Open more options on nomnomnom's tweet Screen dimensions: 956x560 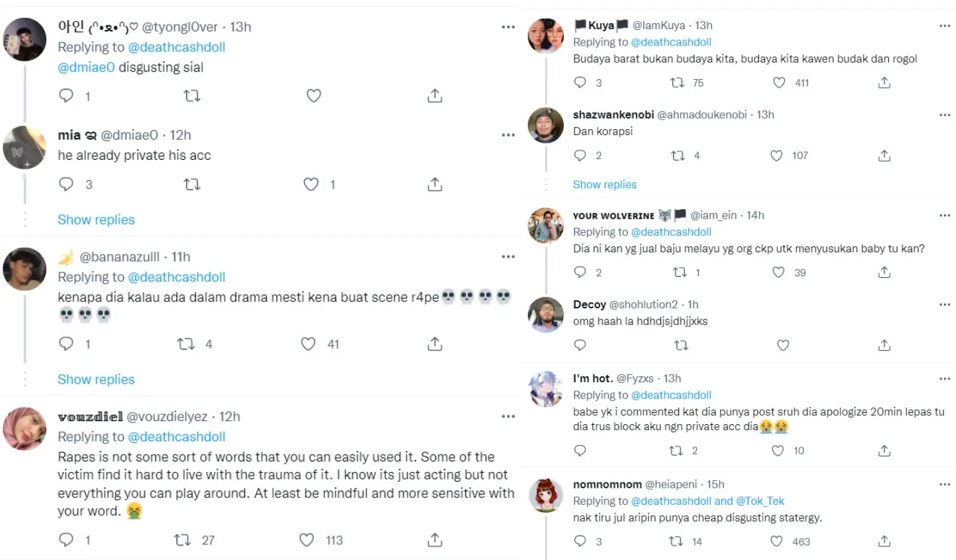click(x=945, y=485)
